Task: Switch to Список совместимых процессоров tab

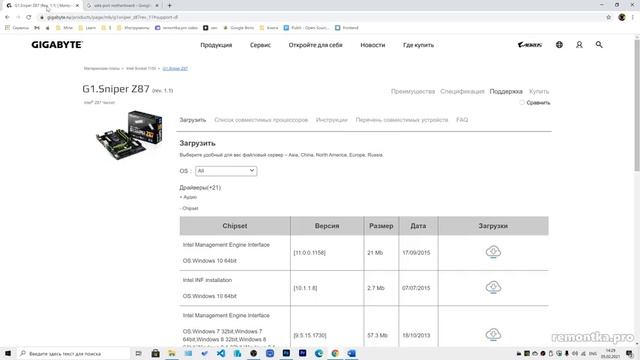Action: pyautogui.click(x=261, y=120)
